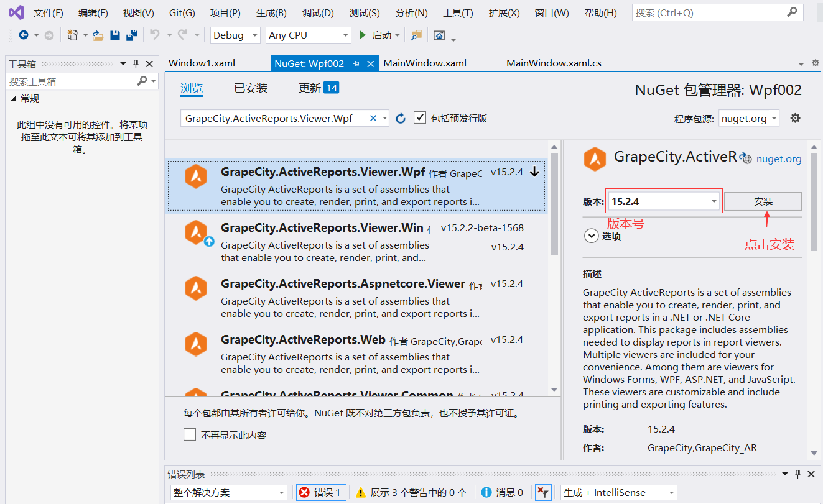Screen dimensions: 823x504
Task: Open the version 15.2.4 dropdown
Action: click(664, 201)
